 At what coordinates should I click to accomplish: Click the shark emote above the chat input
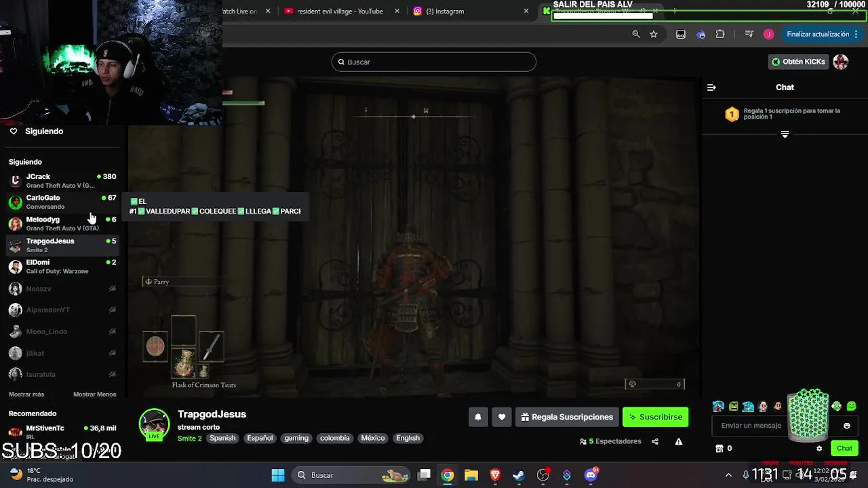(748, 407)
